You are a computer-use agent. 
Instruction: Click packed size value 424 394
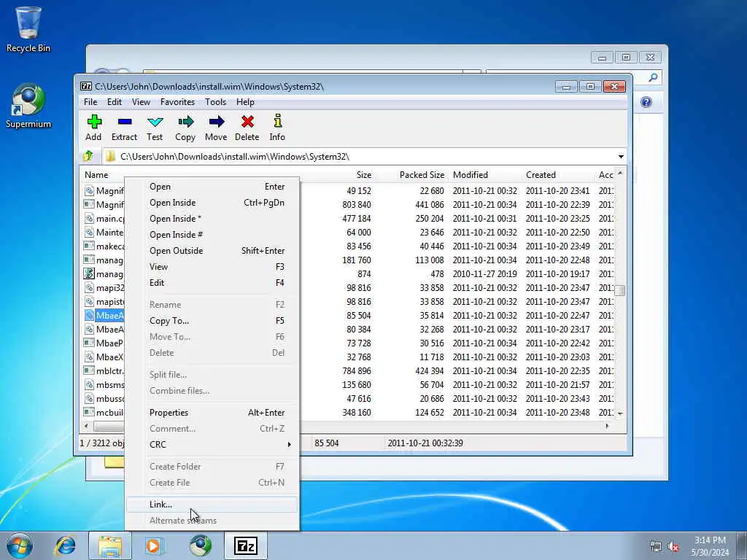click(429, 370)
